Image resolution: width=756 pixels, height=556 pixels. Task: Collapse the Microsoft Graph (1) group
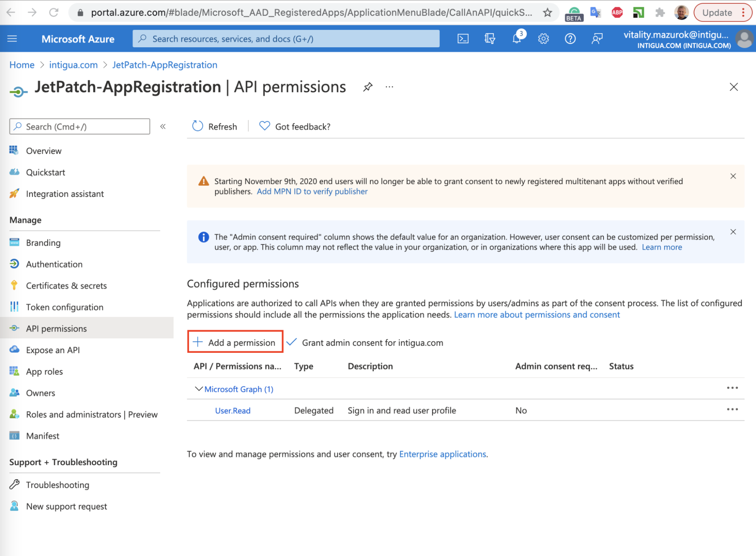coord(198,389)
